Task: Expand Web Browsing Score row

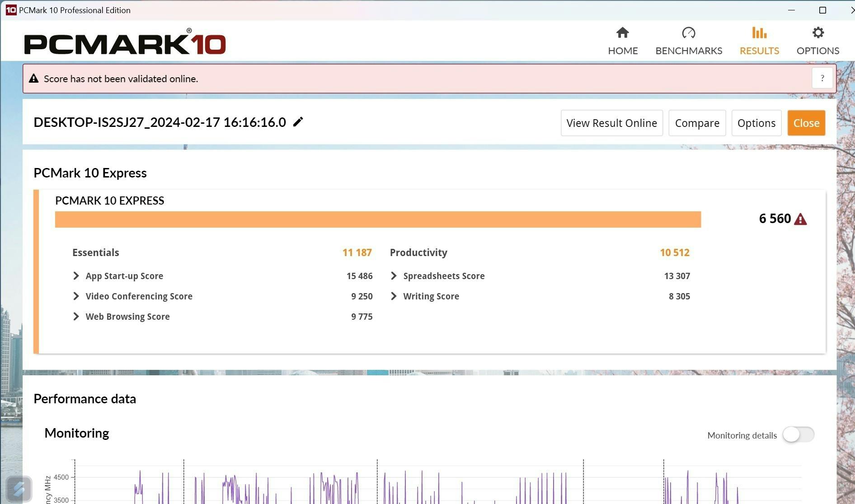Action: 76,317
